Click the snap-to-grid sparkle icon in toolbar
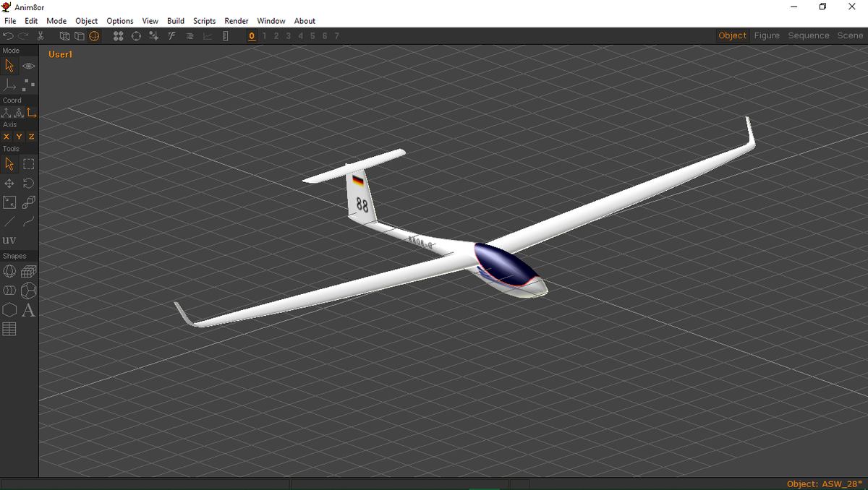The height and width of the screenshot is (490, 868). pyautogui.click(x=153, y=36)
